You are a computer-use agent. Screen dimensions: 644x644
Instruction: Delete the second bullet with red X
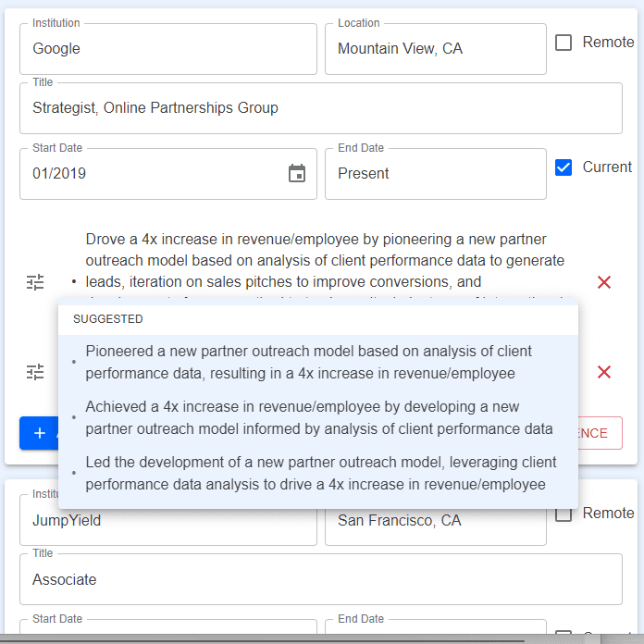click(604, 372)
